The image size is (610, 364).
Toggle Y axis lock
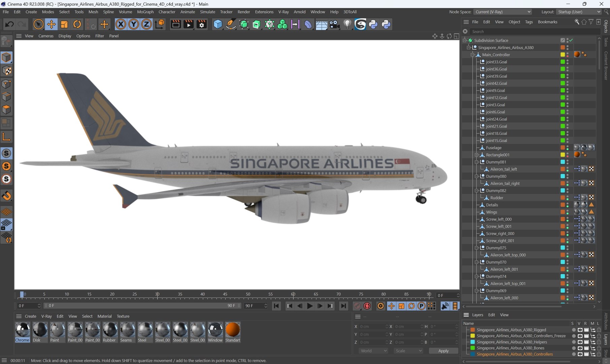pyautogui.click(x=133, y=24)
